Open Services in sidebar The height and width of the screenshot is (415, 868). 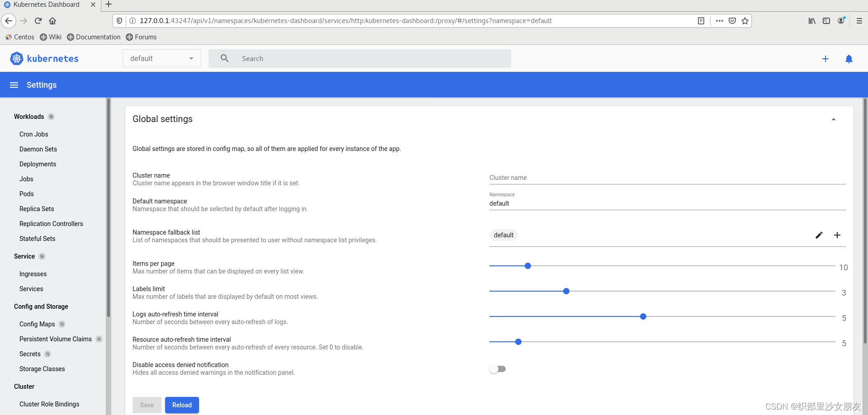pyautogui.click(x=31, y=289)
